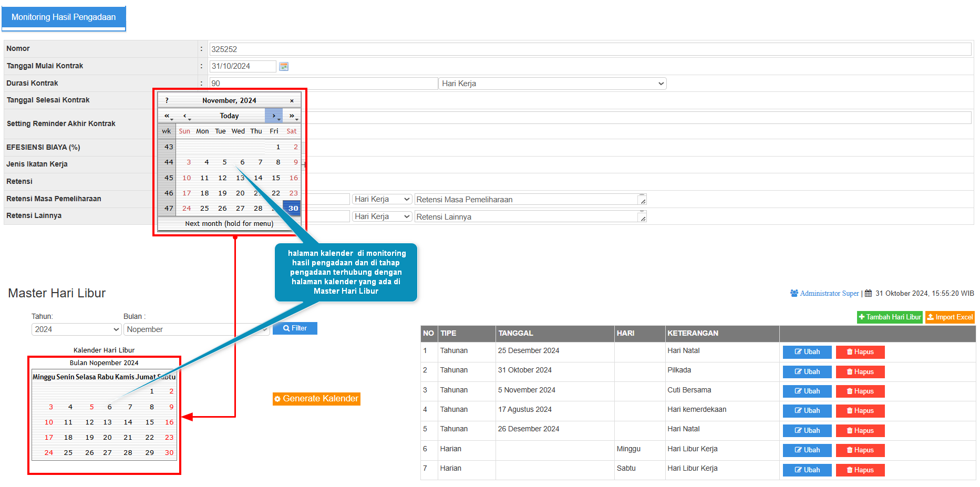Click the next month arrow in calendar popup
Screen dimensions: 980x487
point(274,116)
